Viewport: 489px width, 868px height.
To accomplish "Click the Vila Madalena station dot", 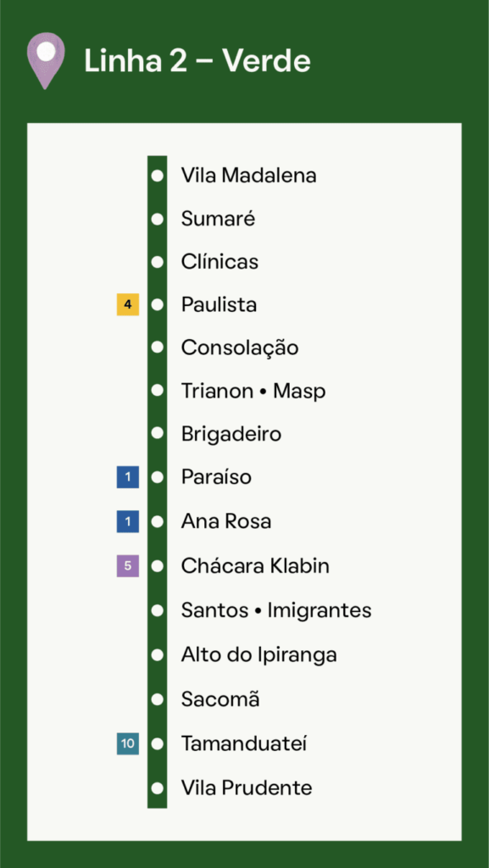I will [158, 176].
